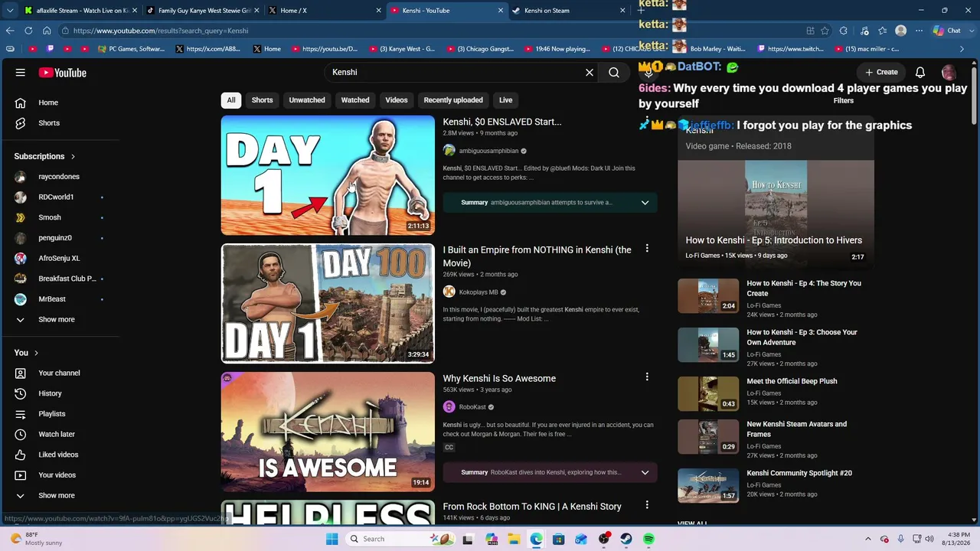
Task: Click the YouTube search input field
Action: click(x=456, y=73)
